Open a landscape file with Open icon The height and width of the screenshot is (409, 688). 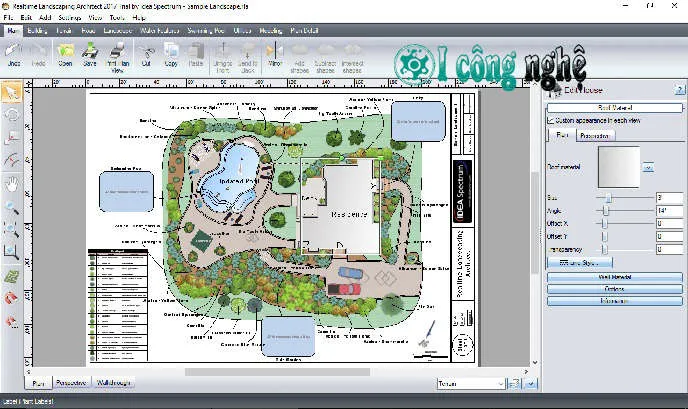65,55
